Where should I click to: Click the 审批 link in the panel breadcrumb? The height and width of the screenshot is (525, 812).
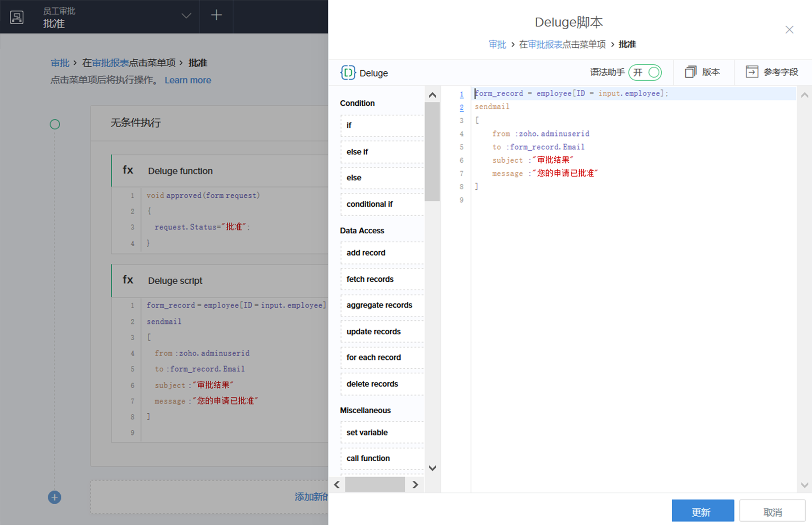pos(497,44)
